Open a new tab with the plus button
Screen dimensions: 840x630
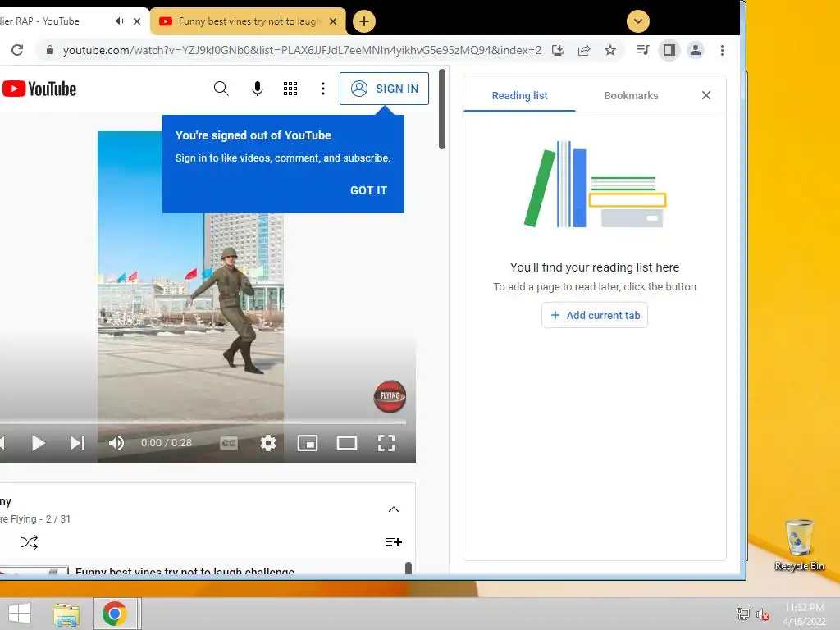pos(364,21)
